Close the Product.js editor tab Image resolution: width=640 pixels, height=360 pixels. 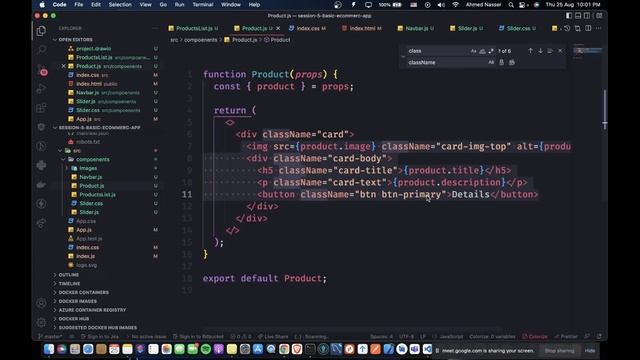pos(278,28)
